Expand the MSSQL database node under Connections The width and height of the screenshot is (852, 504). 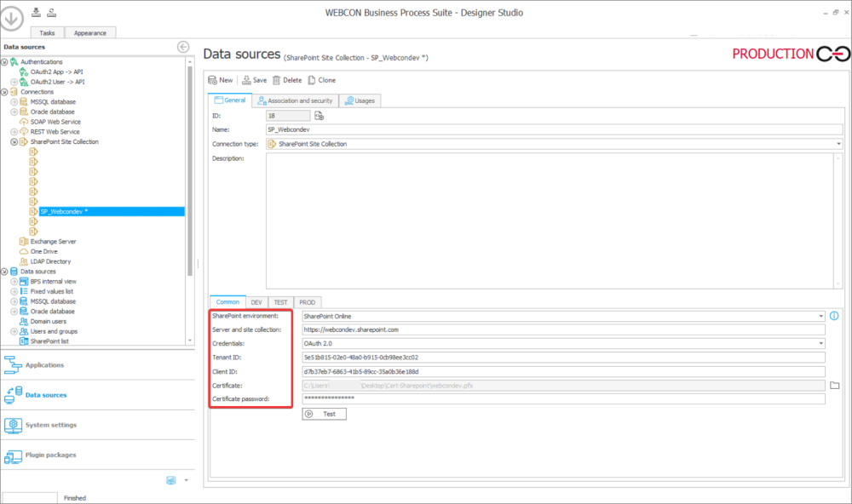coord(14,102)
